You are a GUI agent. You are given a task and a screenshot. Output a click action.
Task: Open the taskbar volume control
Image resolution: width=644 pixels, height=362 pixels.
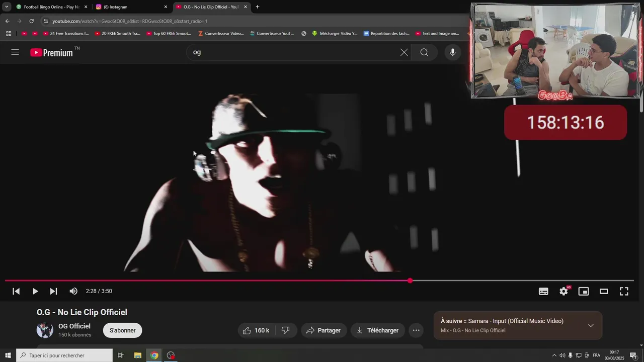tap(562, 355)
